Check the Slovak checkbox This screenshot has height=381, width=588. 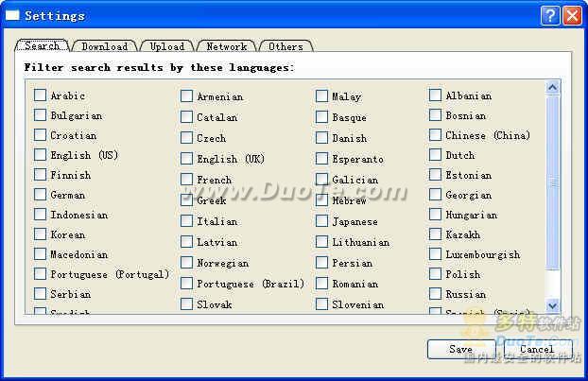click(187, 304)
